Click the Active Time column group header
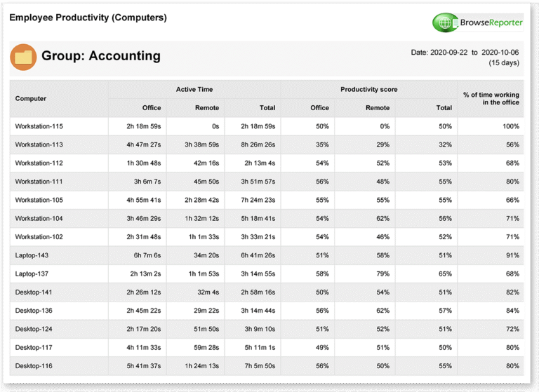Image resolution: width=539 pixels, height=392 pixels. [194, 89]
